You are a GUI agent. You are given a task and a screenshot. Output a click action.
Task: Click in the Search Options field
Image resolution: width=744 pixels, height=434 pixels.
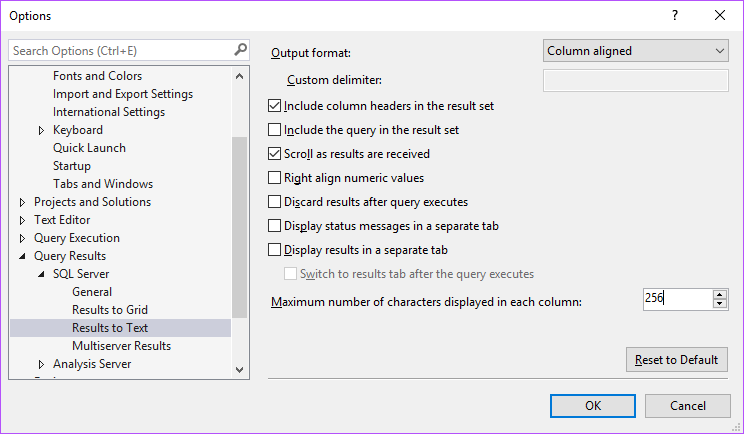click(120, 50)
